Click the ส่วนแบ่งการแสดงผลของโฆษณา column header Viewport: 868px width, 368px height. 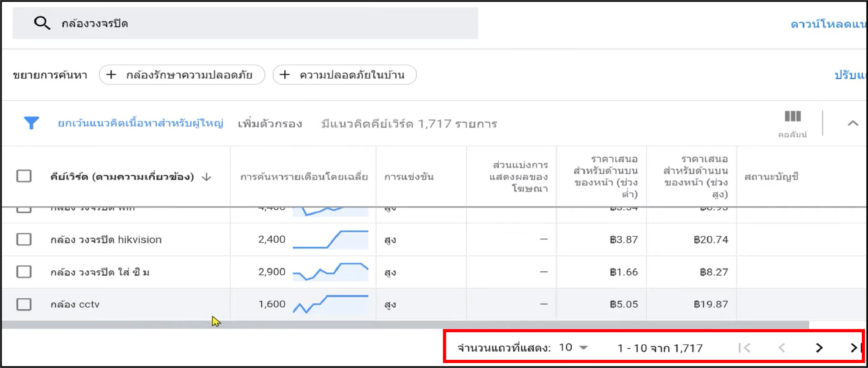(x=518, y=177)
